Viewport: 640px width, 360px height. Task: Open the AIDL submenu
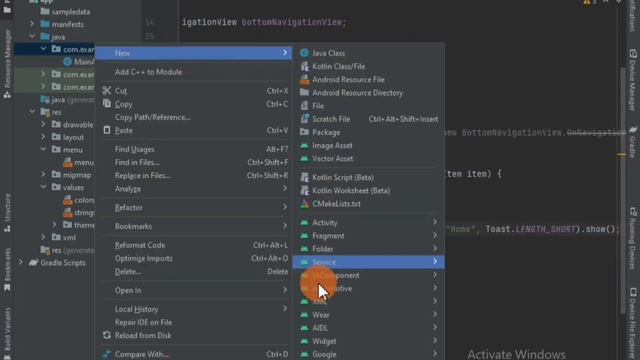(x=369, y=328)
